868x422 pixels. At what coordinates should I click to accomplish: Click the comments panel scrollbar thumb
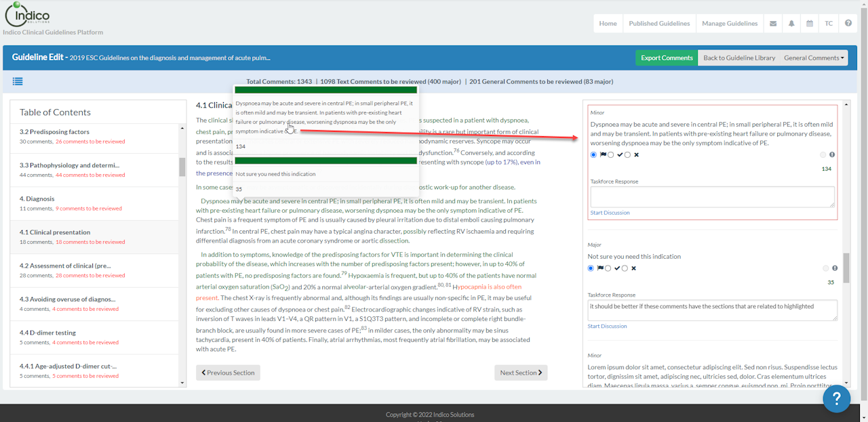point(845,268)
